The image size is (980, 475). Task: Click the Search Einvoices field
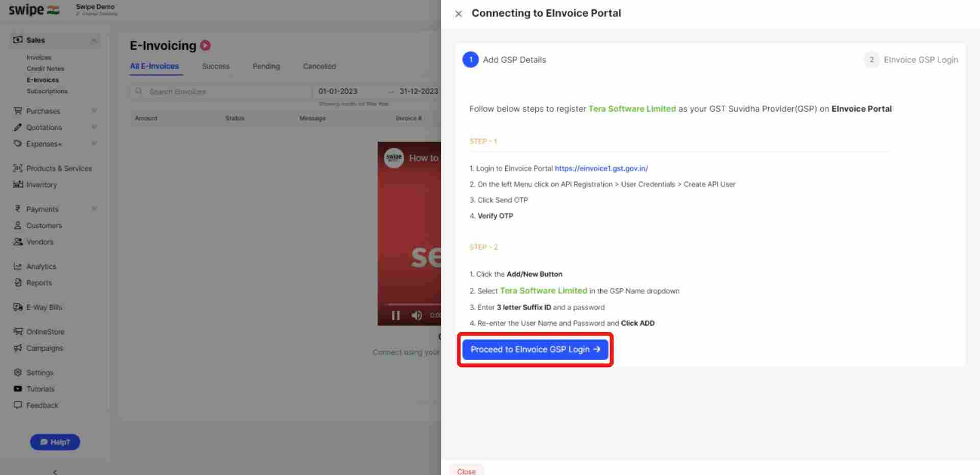point(220,91)
